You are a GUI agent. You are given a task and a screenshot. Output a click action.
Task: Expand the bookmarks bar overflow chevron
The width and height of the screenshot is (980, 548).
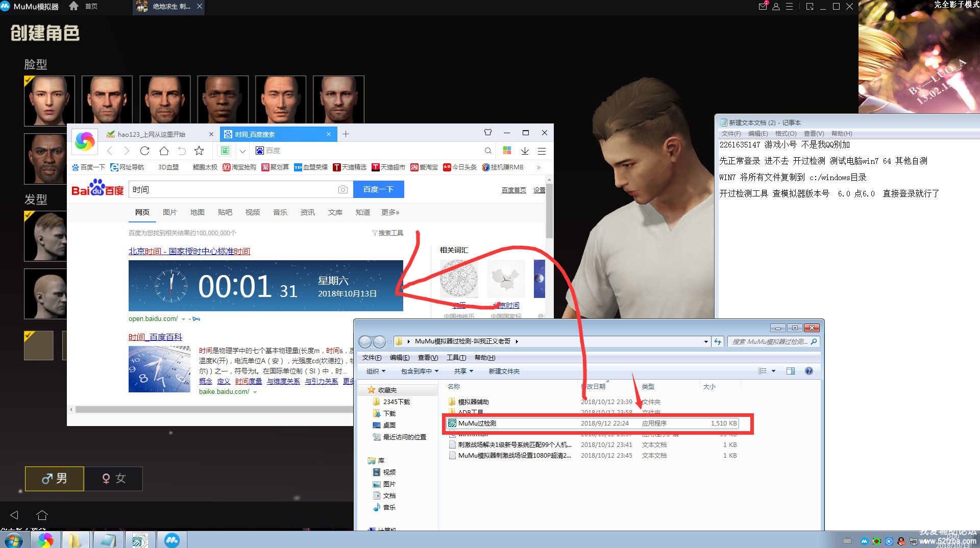[x=538, y=167]
